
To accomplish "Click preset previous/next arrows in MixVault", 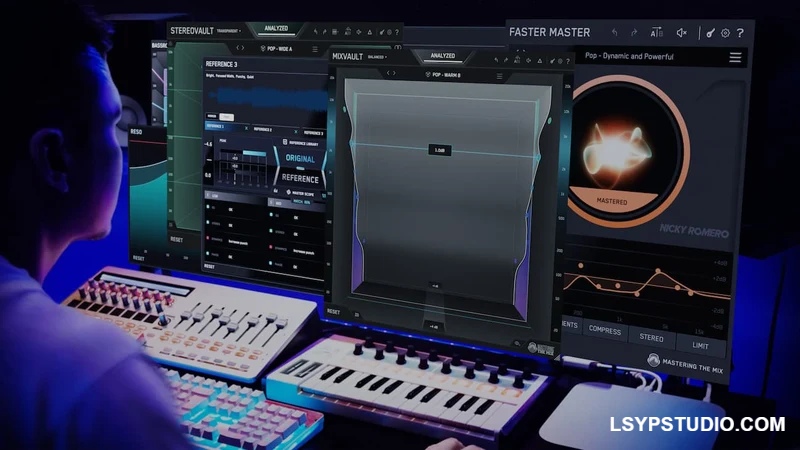I will [x=391, y=73].
